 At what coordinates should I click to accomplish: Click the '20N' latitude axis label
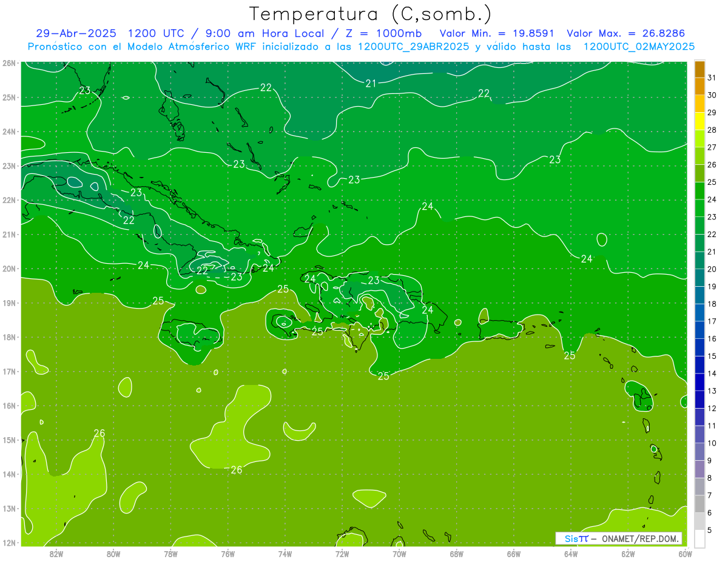tap(8, 269)
